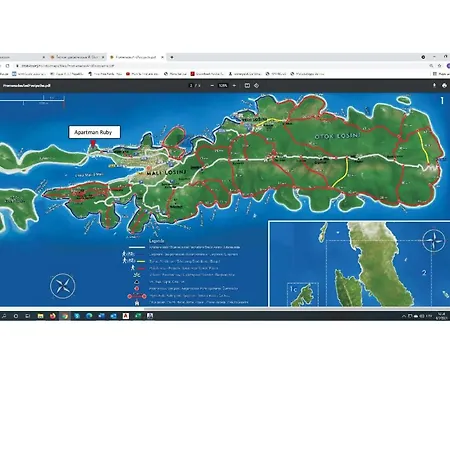Open Firefox from the taskbar

(52, 316)
